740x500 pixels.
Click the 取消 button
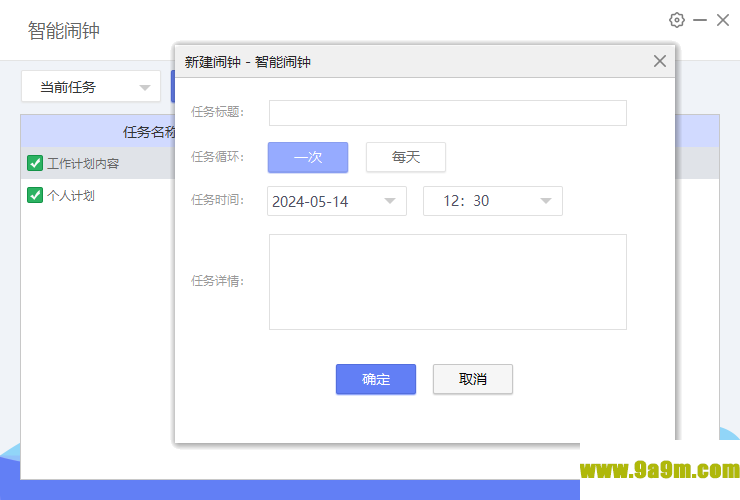[473, 379]
